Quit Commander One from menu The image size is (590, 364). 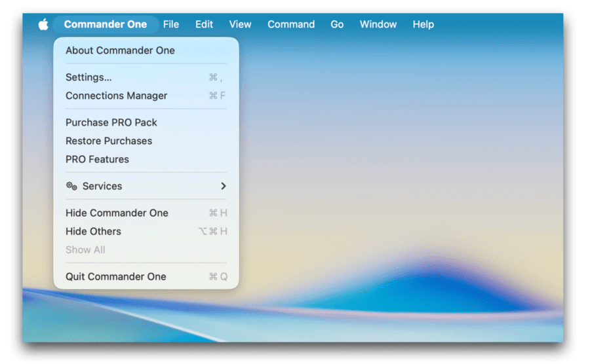146,276
